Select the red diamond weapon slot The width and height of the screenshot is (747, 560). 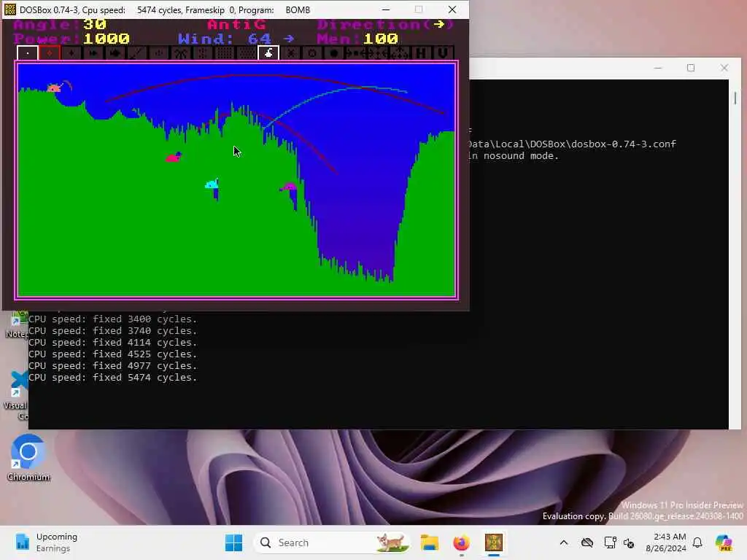click(x=50, y=52)
